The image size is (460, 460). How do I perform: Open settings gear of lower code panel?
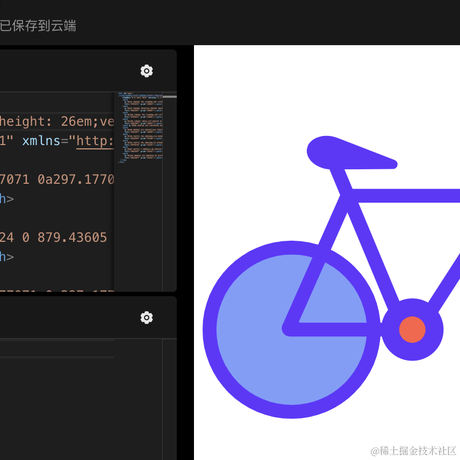point(147,317)
